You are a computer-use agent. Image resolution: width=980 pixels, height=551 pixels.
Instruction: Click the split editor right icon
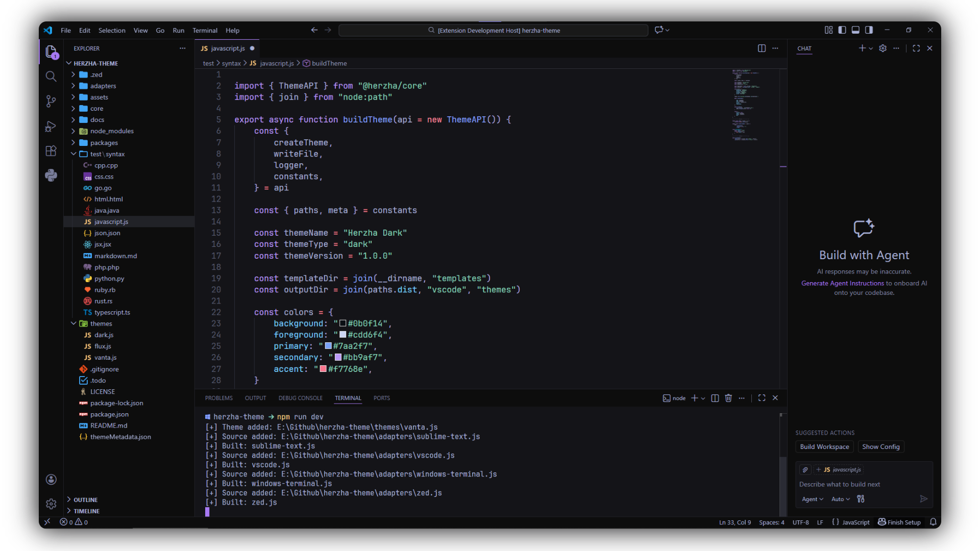[762, 48]
